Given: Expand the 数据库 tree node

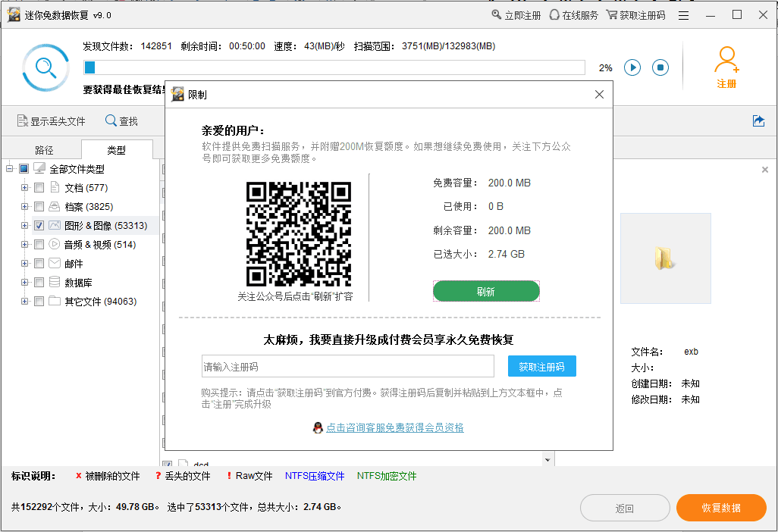Looking at the screenshot, I should click(x=24, y=282).
